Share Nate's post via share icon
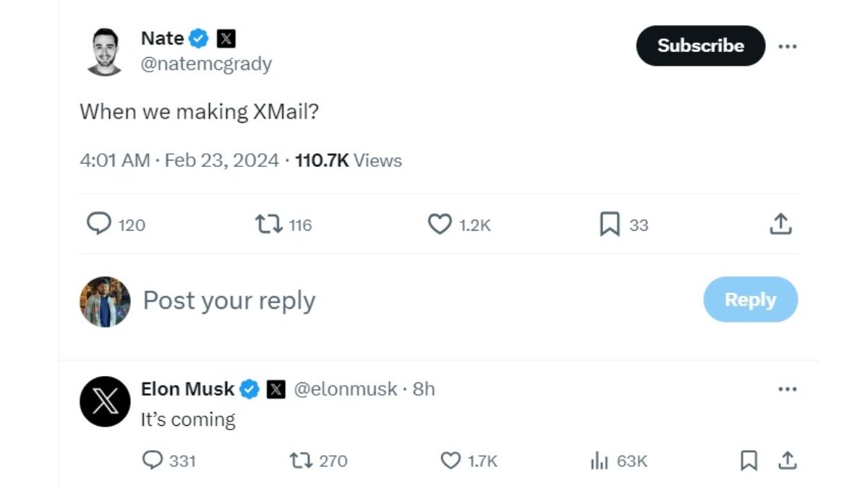The image size is (868, 488). (x=780, y=225)
